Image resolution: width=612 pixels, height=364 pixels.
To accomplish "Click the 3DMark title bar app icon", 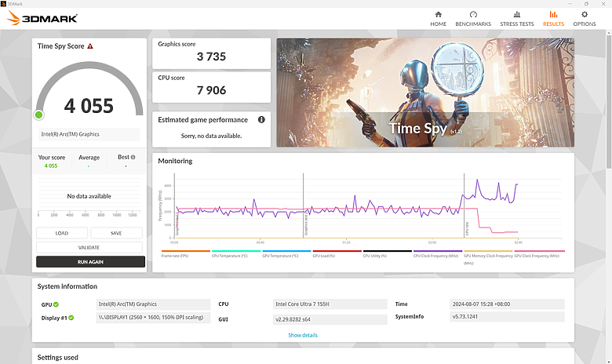I will (3, 3).
